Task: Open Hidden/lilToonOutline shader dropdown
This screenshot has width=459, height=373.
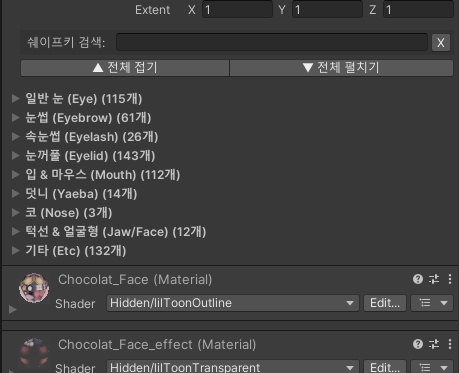Action: [x=233, y=303]
